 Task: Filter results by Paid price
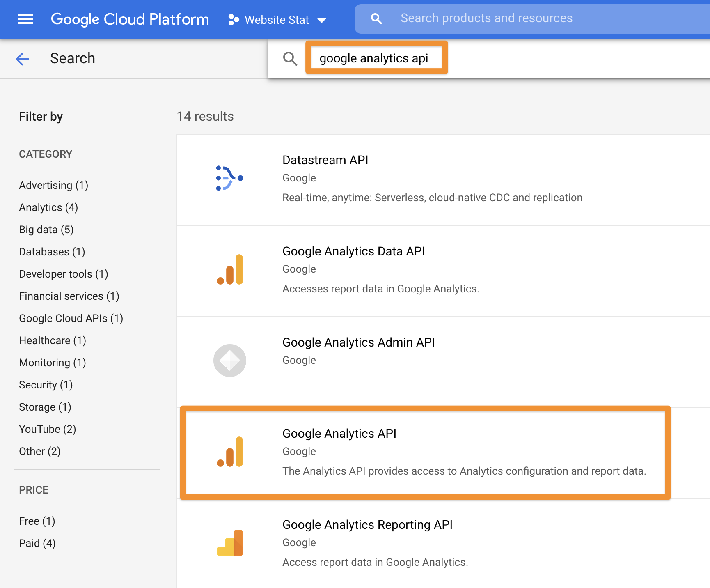coord(37,543)
